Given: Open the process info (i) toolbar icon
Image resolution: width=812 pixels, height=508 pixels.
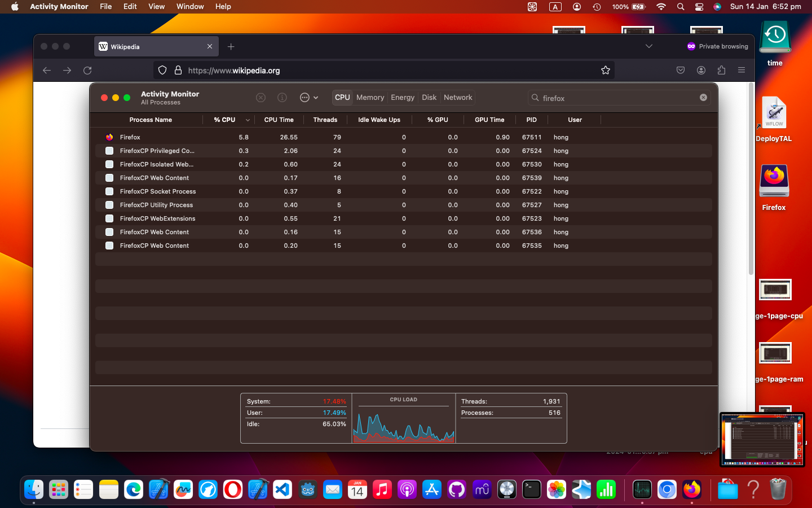Looking at the screenshot, I should click(x=282, y=97).
